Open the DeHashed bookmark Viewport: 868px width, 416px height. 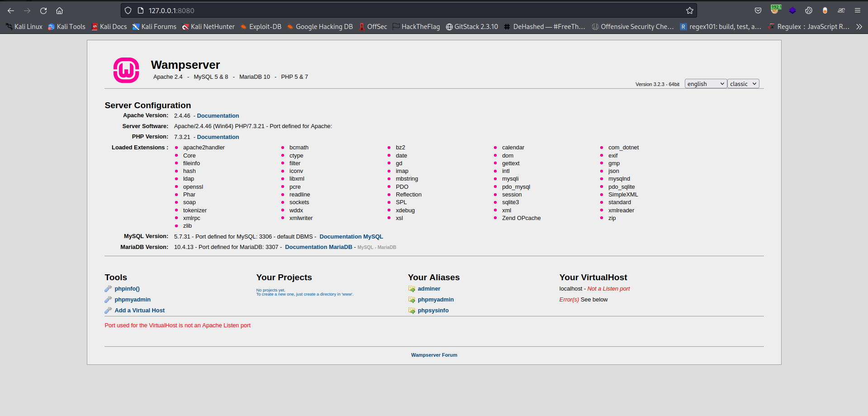[545, 27]
